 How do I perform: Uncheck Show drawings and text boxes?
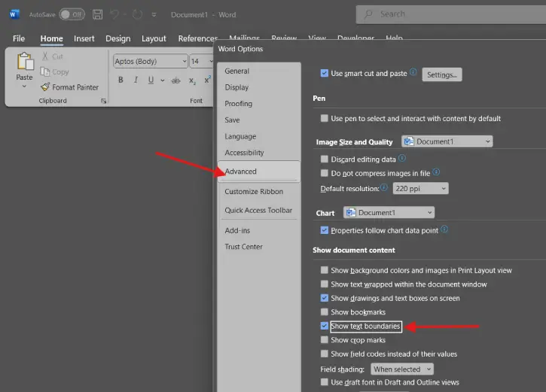click(324, 298)
